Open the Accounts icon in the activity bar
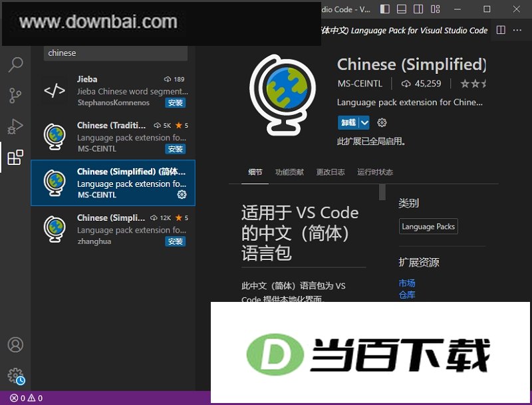Image resolution: width=532 pixels, height=405 pixels. pyautogui.click(x=15, y=344)
